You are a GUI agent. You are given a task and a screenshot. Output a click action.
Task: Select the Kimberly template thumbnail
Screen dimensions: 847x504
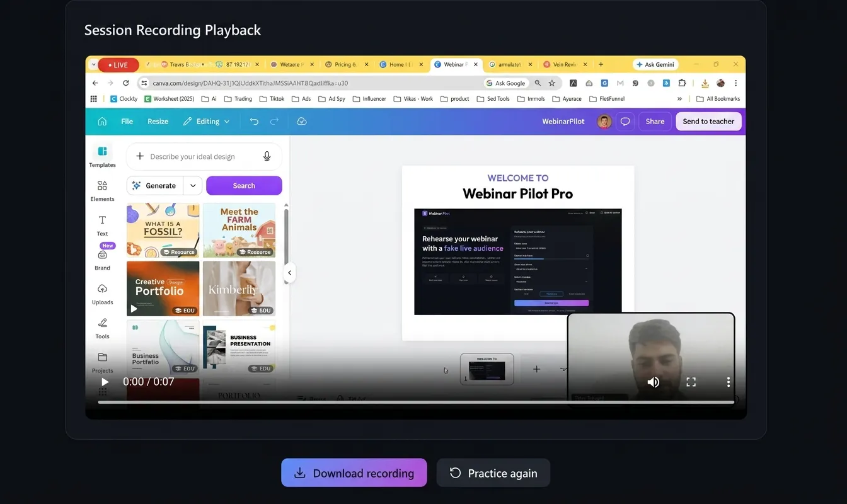click(239, 289)
